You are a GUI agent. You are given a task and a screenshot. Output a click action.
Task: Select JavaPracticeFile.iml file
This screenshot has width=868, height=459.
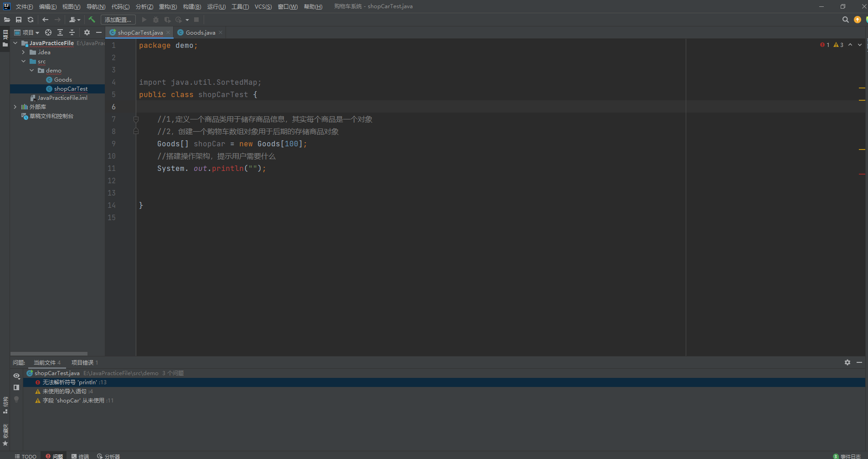tap(58, 98)
